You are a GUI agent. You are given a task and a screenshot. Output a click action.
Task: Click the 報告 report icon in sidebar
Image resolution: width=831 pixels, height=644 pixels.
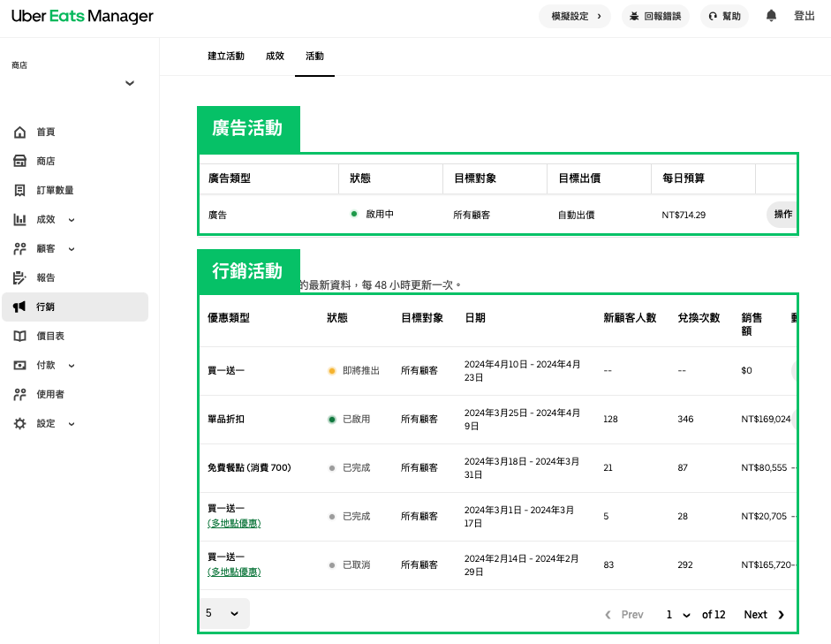coord(20,278)
